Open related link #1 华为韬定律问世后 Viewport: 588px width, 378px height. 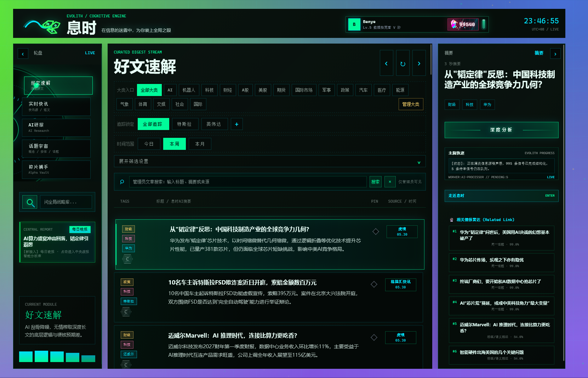501,238
